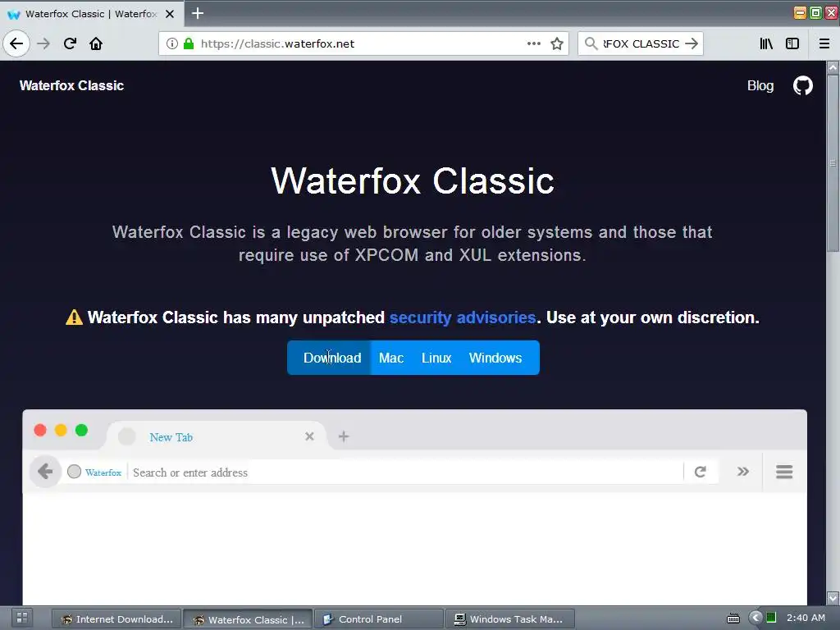Open the Blog link
Image resolution: width=840 pixels, height=630 pixels.
point(760,85)
